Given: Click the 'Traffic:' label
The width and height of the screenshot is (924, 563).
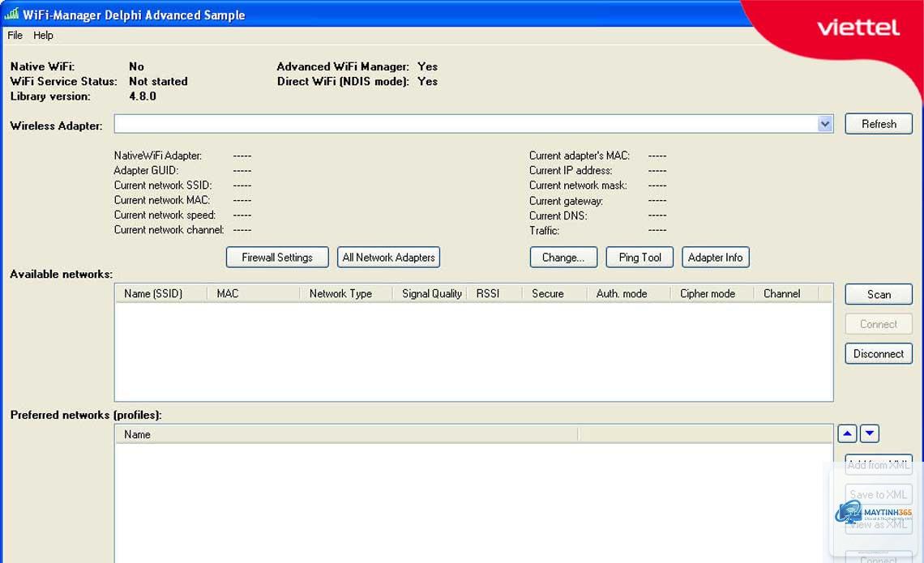Looking at the screenshot, I should click(x=544, y=231).
